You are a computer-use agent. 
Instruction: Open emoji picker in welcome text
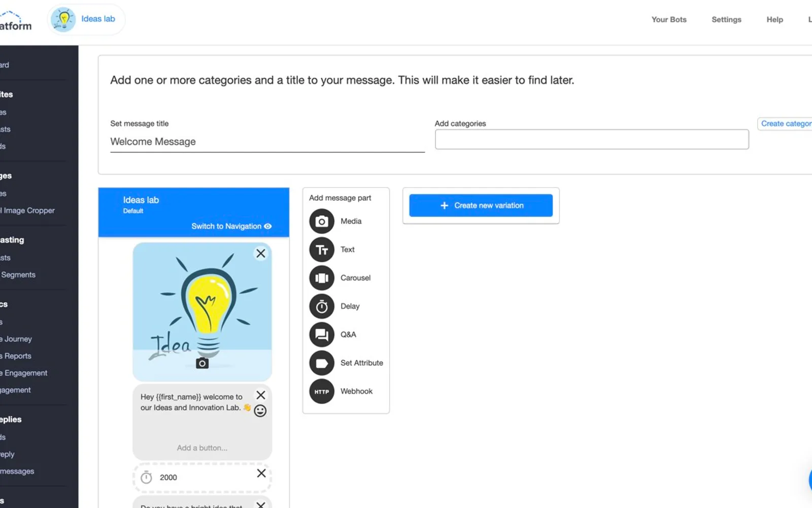coord(260,411)
